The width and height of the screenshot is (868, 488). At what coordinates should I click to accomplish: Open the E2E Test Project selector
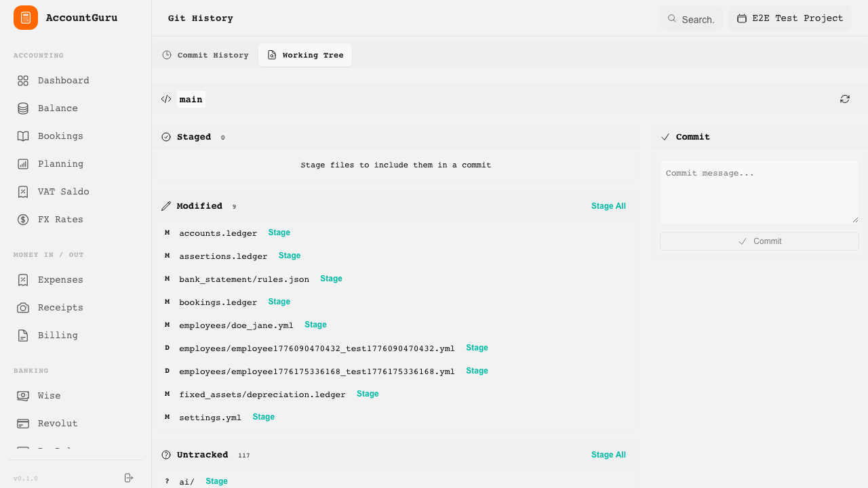pyautogui.click(x=790, y=18)
